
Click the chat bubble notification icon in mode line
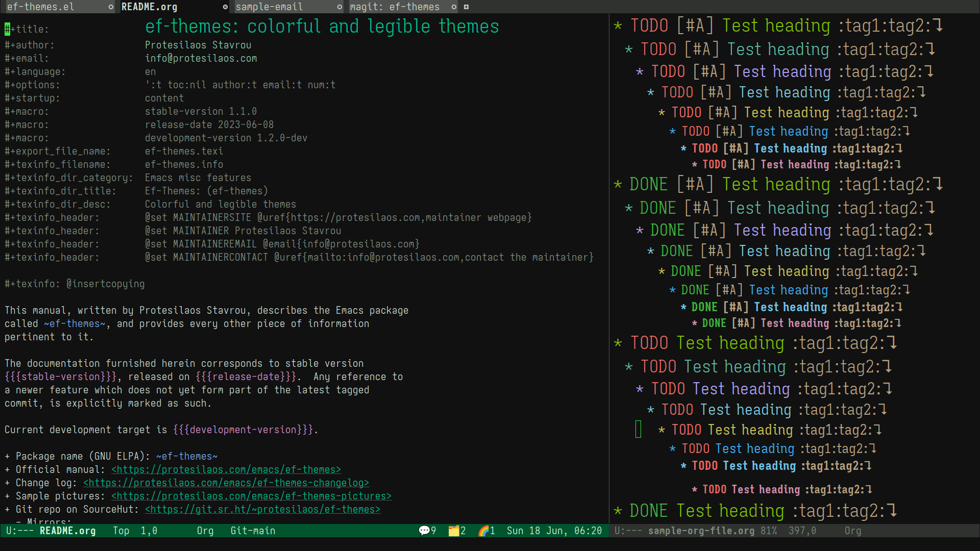pyautogui.click(x=424, y=531)
